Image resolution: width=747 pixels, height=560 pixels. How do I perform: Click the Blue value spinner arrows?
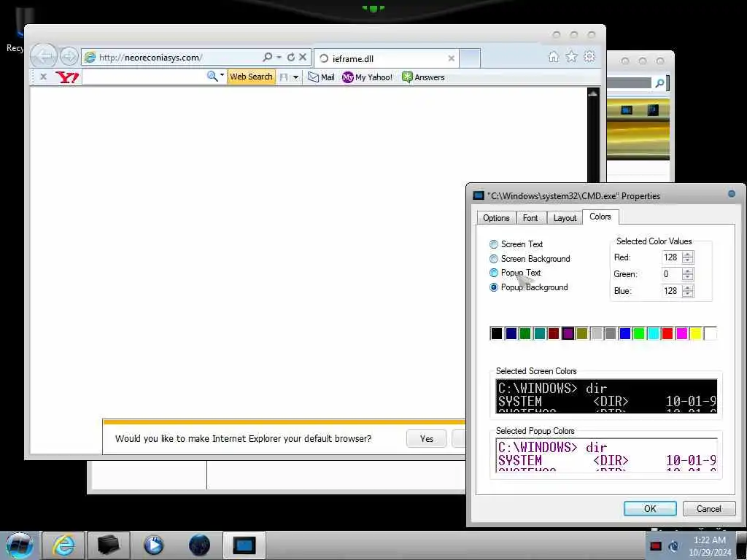coord(687,290)
